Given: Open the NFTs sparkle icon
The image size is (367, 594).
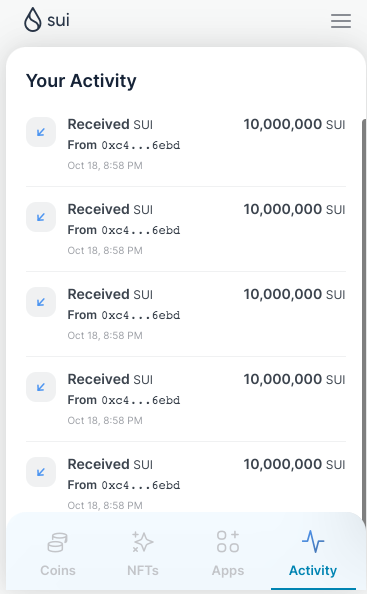Looking at the screenshot, I should 142,542.
